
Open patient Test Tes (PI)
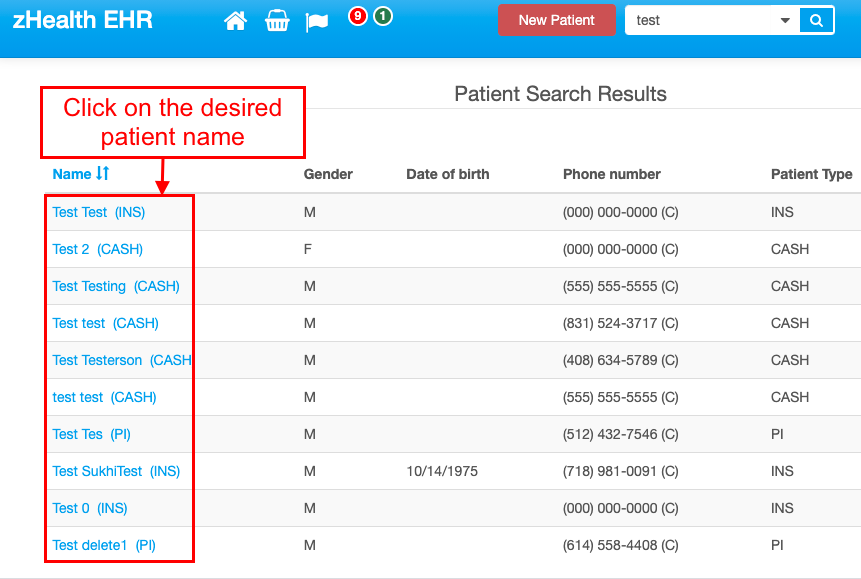tap(92, 434)
